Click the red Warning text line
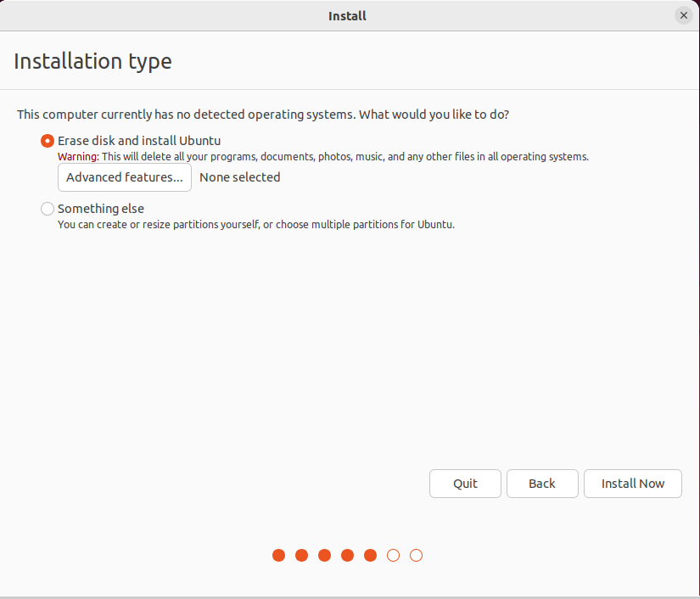This screenshot has height=599, width=700. (322, 157)
